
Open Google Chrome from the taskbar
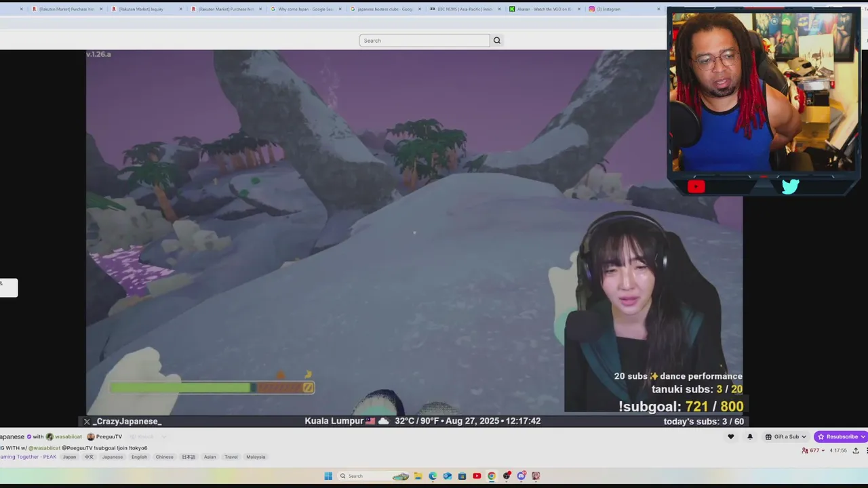click(492, 476)
